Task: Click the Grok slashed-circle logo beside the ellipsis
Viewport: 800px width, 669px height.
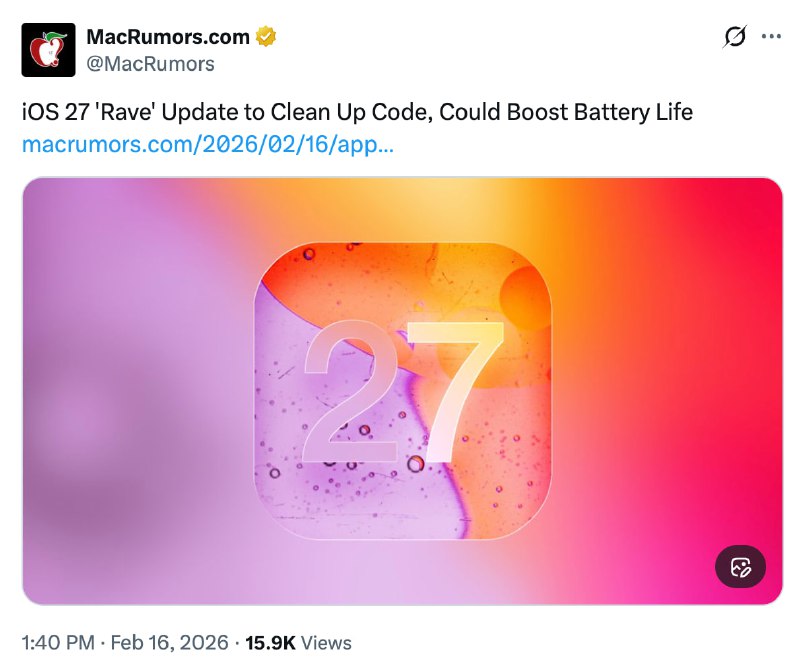Action: (733, 37)
